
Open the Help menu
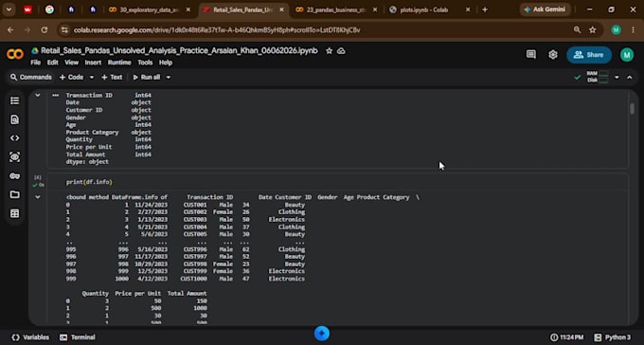tap(166, 63)
